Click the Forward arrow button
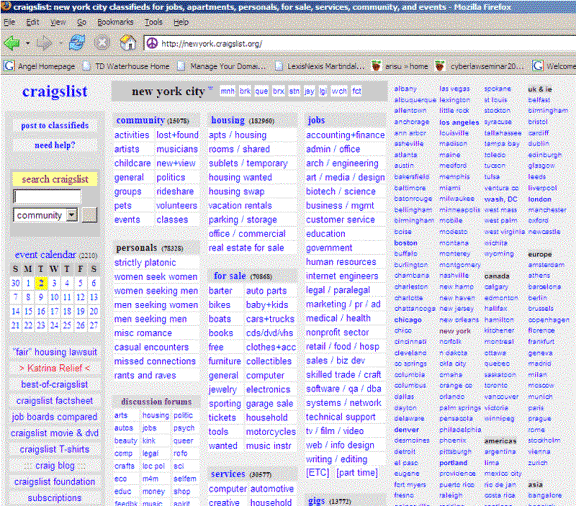The width and height of the screenshot is (576, 506). click(44, 43)
